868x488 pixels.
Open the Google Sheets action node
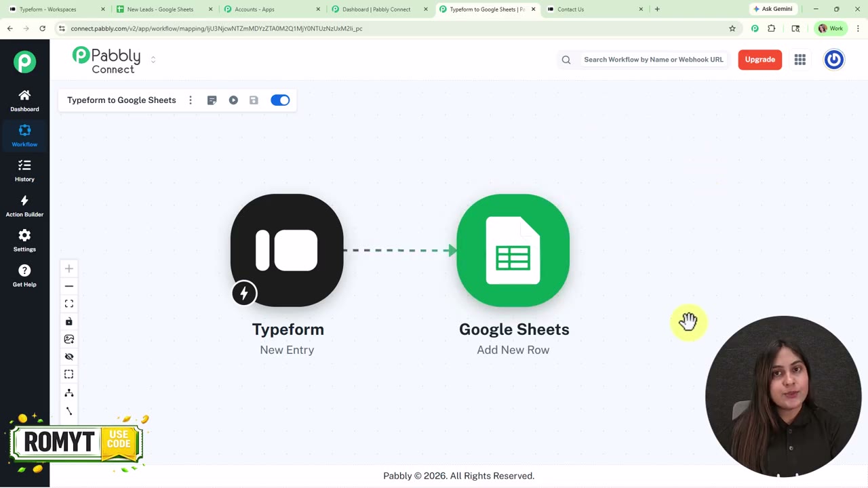(513, 250)
